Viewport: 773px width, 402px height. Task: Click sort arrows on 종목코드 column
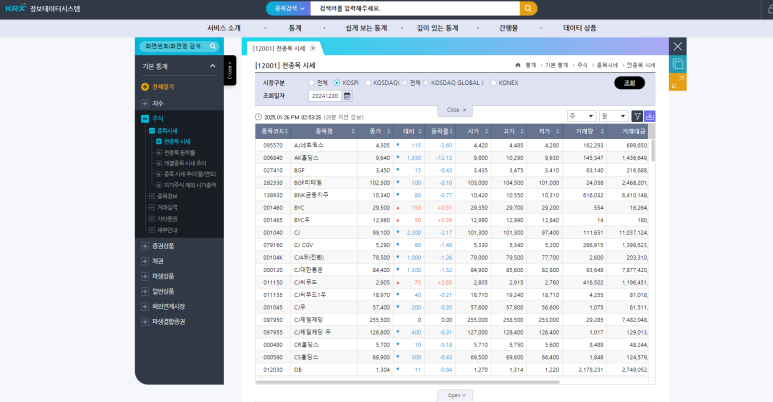(286, 131)
